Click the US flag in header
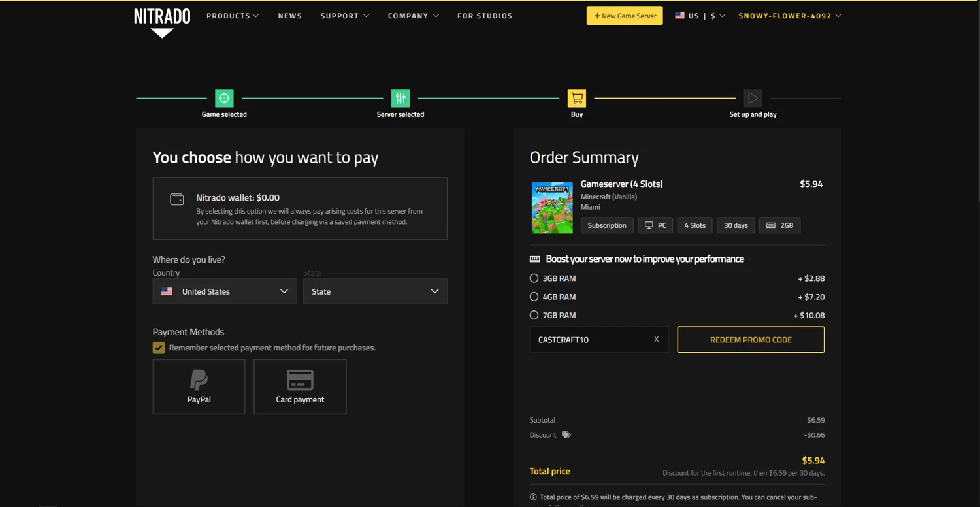 point(679,15)
